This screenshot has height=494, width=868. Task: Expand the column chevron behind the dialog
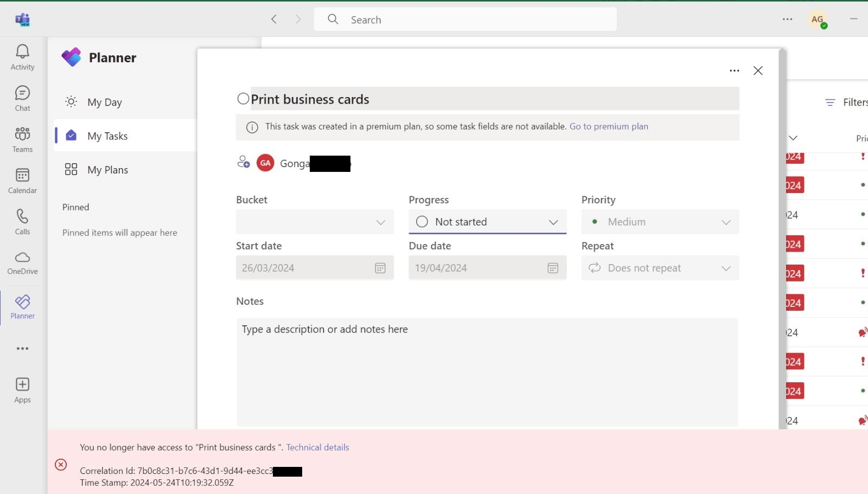pos(793,138)
